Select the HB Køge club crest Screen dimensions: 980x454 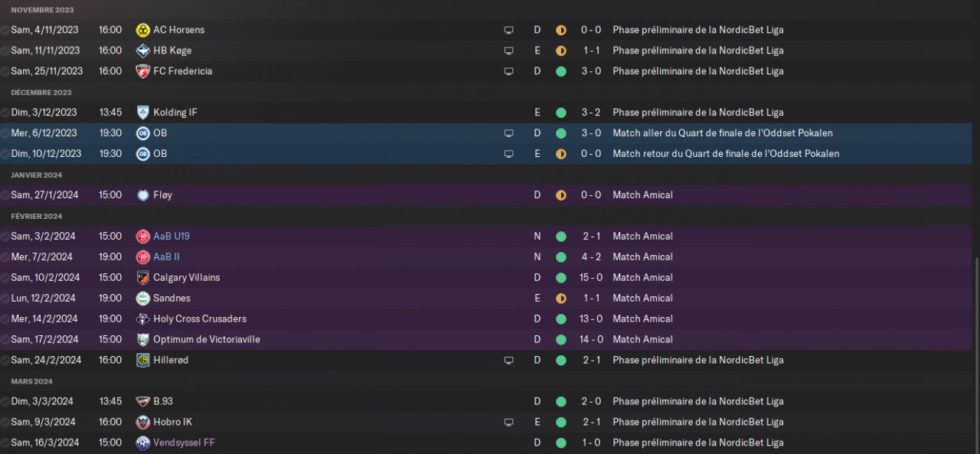[x=142, y=51]
